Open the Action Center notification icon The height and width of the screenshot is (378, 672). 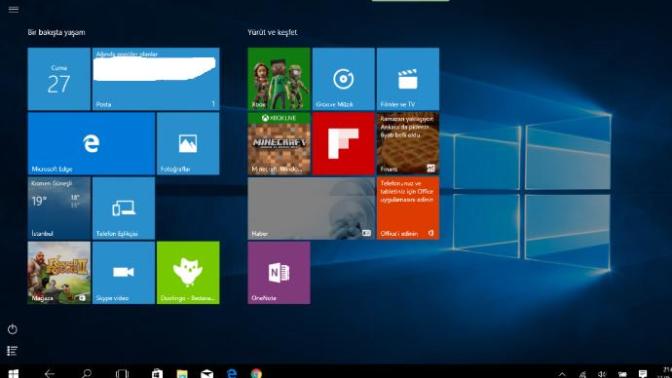(x=642, y=374)
